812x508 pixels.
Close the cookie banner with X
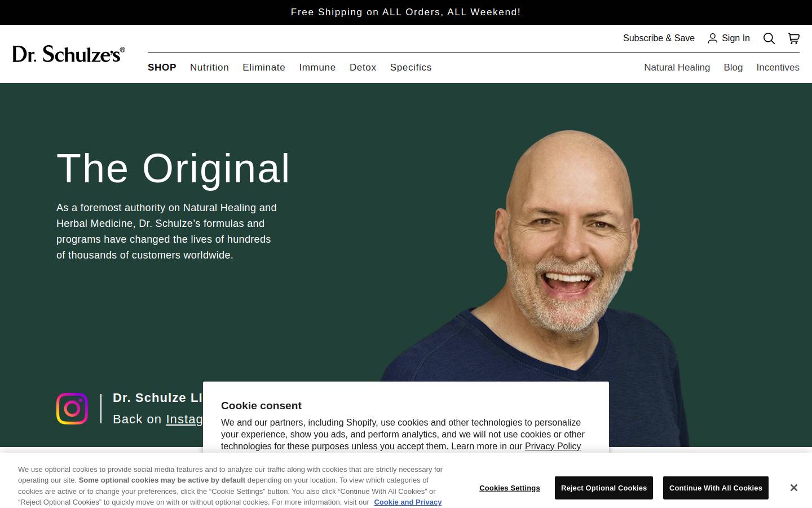pos(793,488)
